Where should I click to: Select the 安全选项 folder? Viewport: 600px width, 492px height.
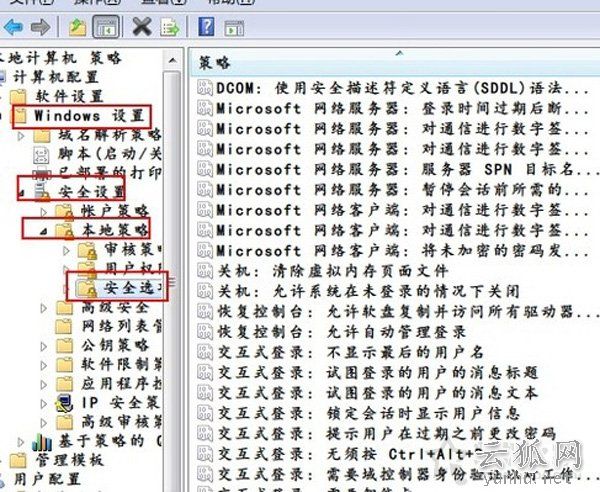133,287
